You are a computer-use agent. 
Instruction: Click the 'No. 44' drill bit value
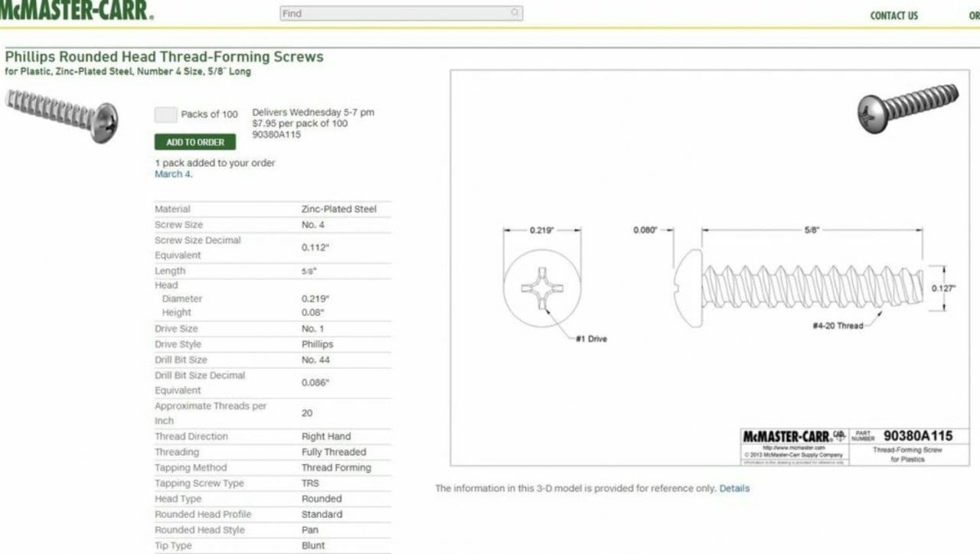(x=315, y=360)
